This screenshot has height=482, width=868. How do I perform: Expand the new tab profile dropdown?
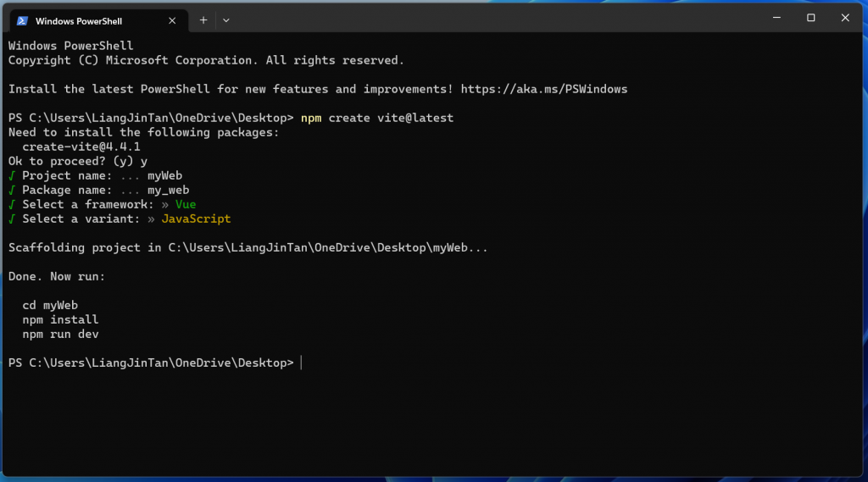[x=226, y=19]
